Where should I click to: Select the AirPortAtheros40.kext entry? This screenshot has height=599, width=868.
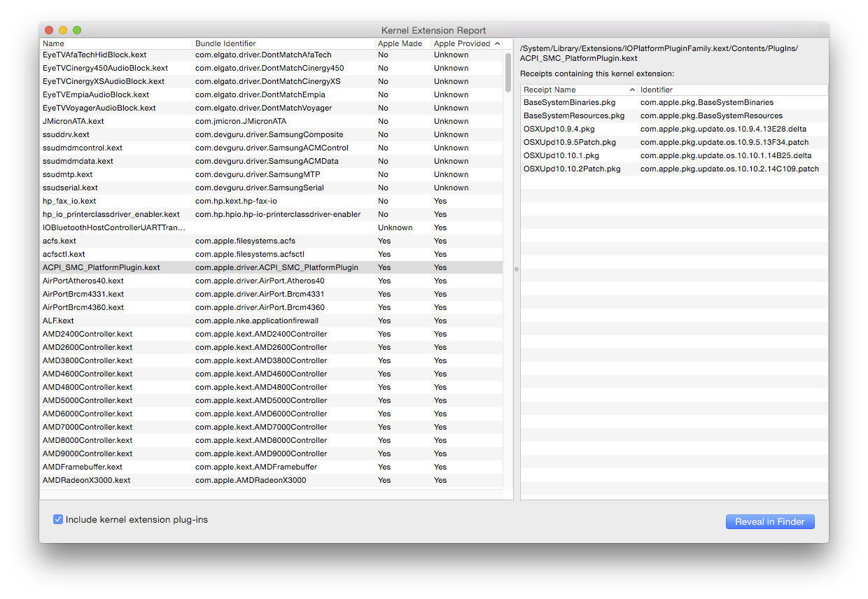91,281
